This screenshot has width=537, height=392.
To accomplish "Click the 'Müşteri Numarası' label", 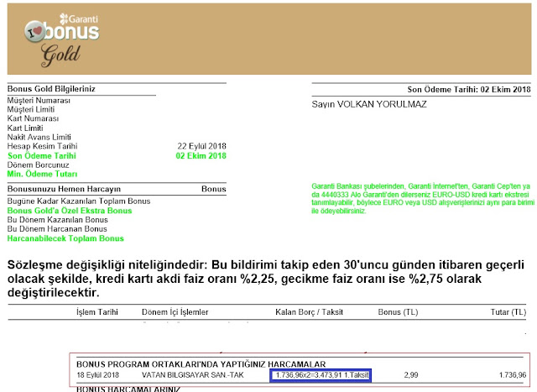I will [x=39, y=101].
